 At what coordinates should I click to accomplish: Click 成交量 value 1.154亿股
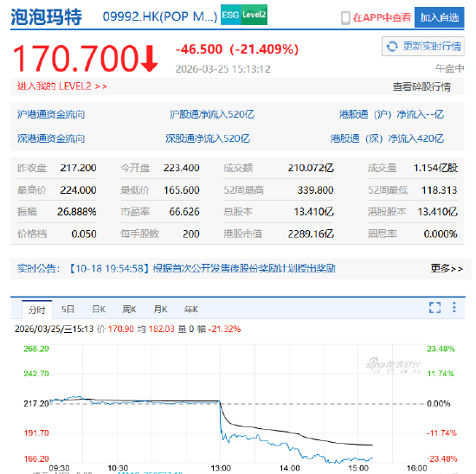tap(435, 168)
